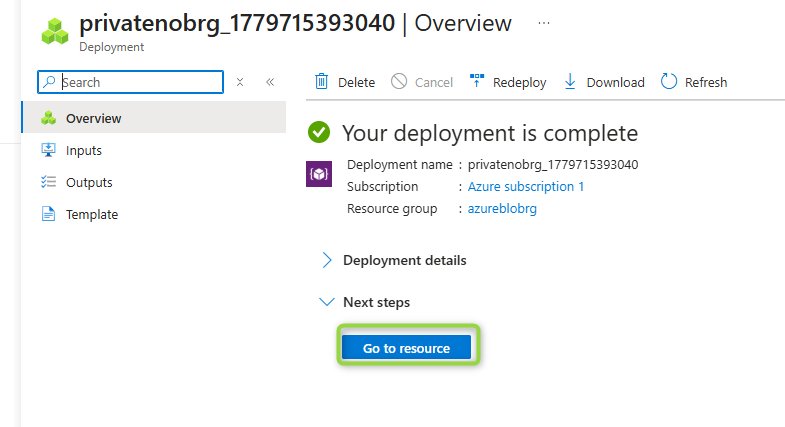The image size is (785, 427).
Task: Click the deployment green cubes header icon
Action: coord(55,32)
